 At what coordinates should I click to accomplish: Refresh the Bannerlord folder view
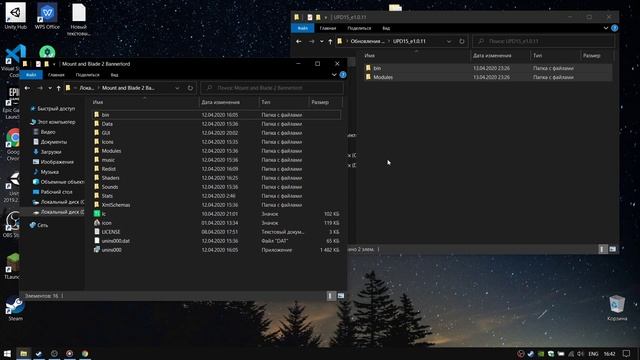point(190,88)
